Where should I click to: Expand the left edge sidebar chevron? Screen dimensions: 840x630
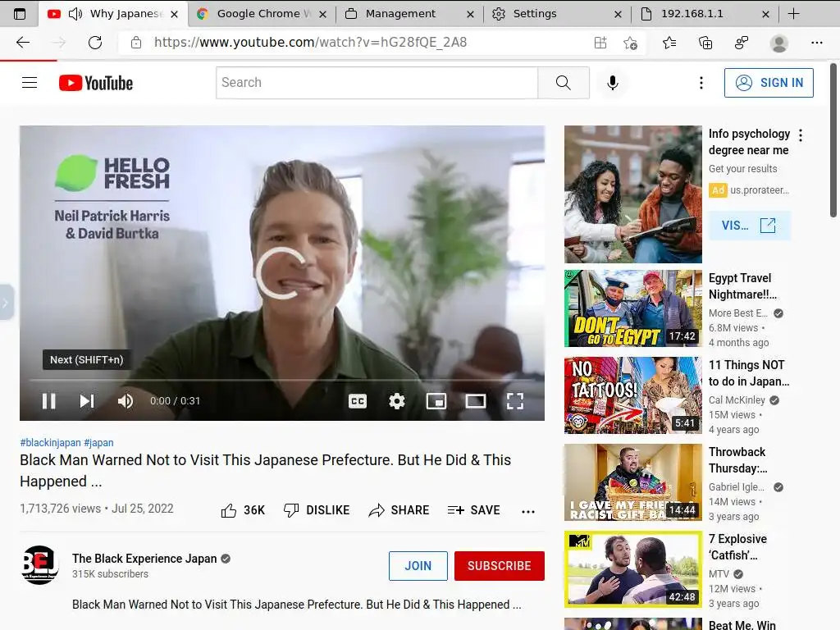6,303
